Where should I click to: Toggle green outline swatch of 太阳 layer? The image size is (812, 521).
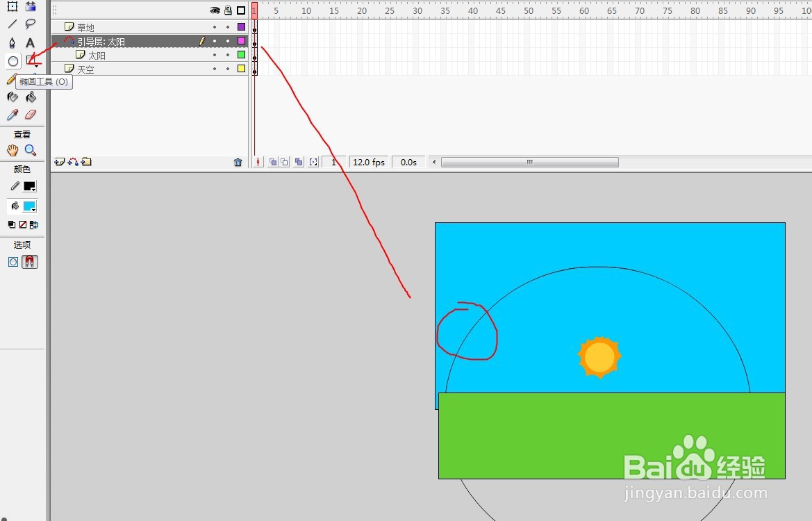pos(241,54)
